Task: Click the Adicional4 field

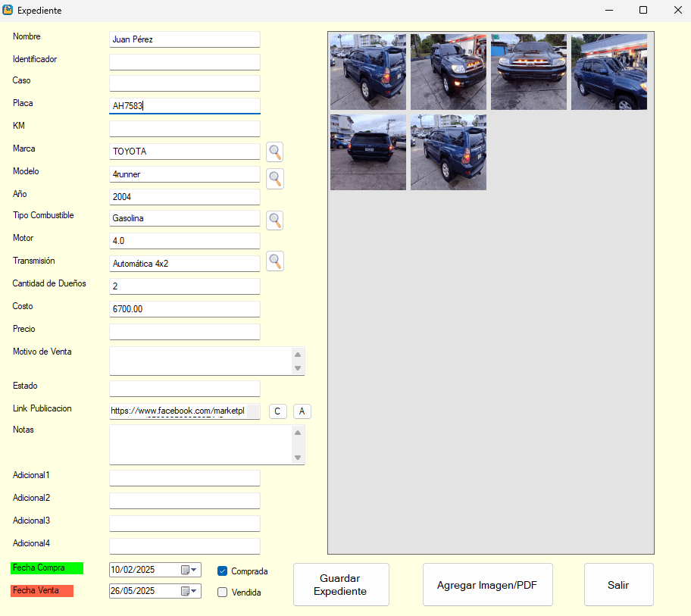Action: (x=185, y=546)
